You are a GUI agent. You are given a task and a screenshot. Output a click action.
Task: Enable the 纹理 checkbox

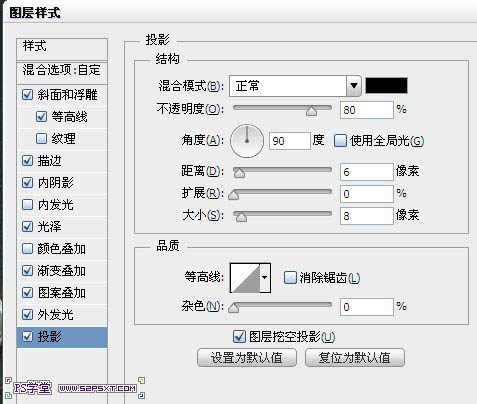pyautogui.click(x=41, y=138)
